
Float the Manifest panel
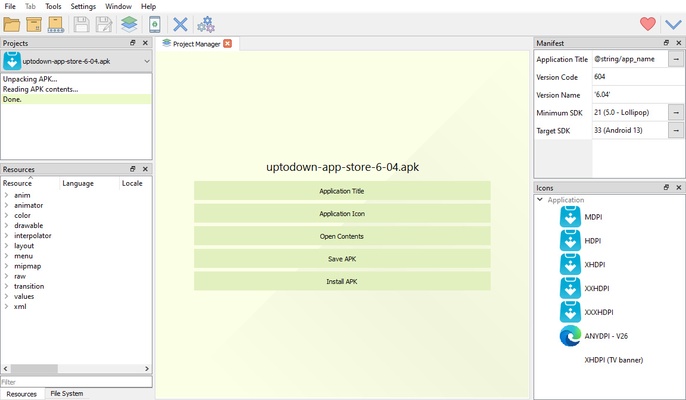click(666, 43)
